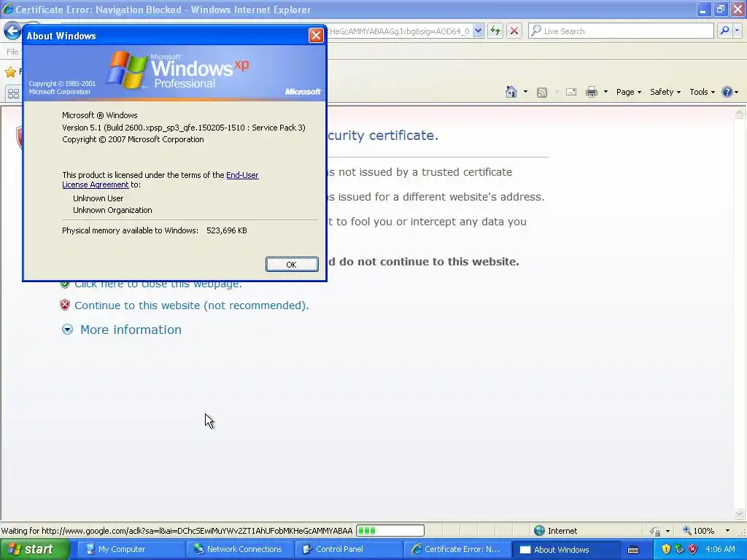Open search provider options dropdown
Image resolution: width=747 pixels, height=560 pixels.
pyautogui.click(x=737, y=31)
